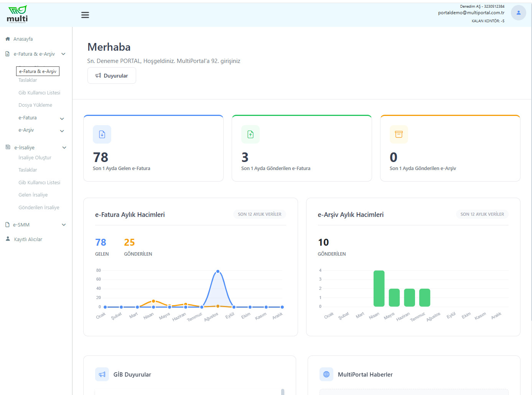Screen dimensions: 532x395
Task: Open the user profile avatar
Action: pos(518,13)
